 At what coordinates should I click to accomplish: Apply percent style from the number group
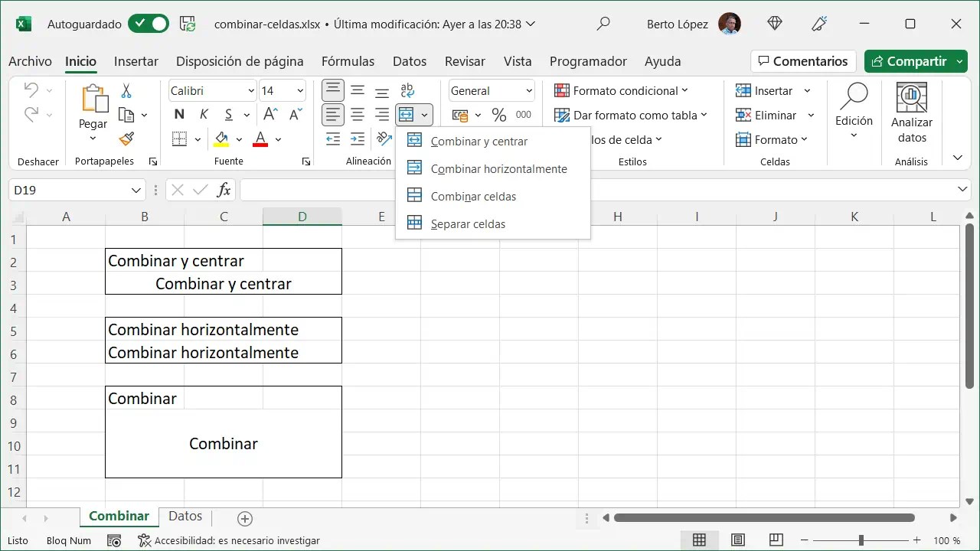pyautogui.click(x=498, y=115)
